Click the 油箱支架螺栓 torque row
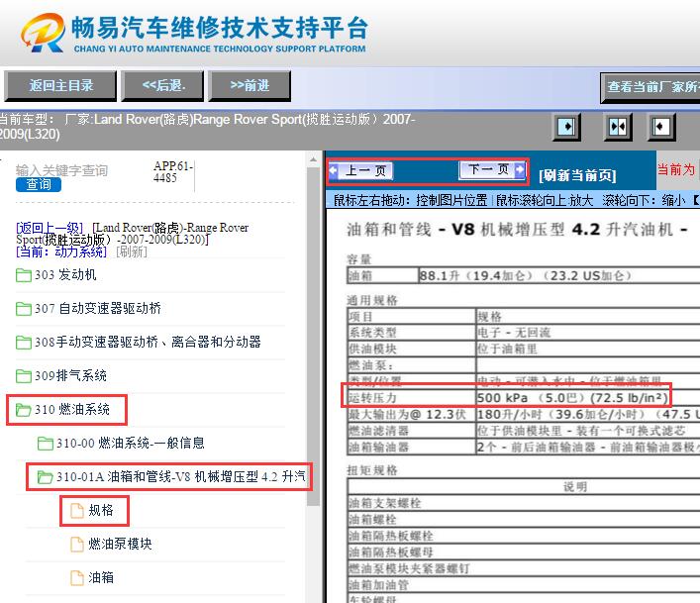This screenshot has width=700, height=603. (x=524, y=503)
